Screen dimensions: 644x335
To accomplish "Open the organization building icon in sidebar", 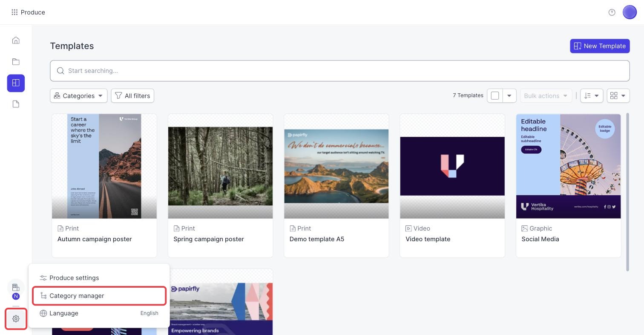I will click(16, 287).
